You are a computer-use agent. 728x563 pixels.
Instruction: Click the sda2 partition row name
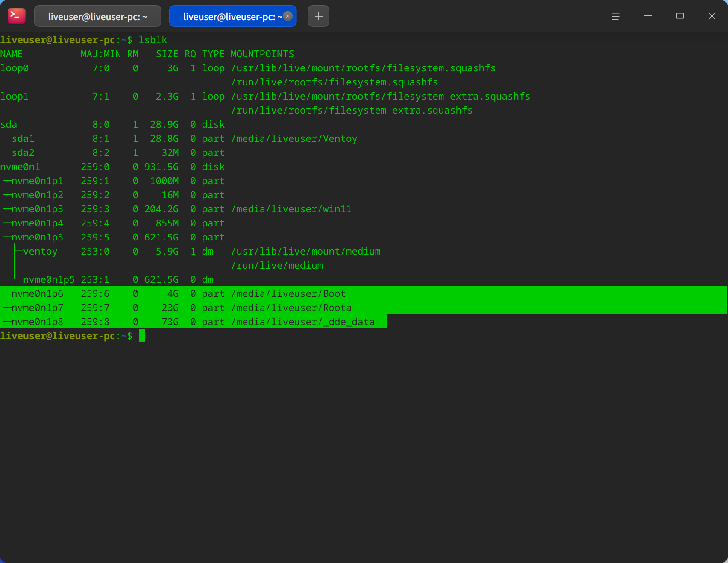[23, 153]
